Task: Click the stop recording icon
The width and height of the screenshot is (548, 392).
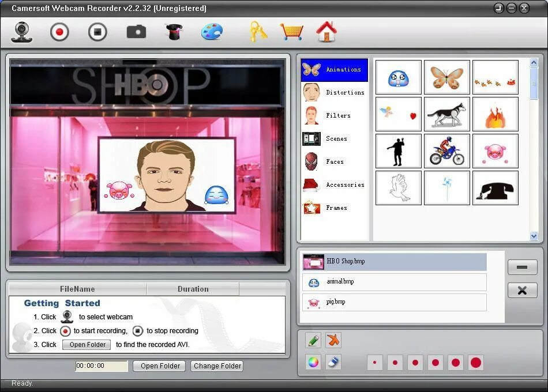Action: click(x=97, y=32)
